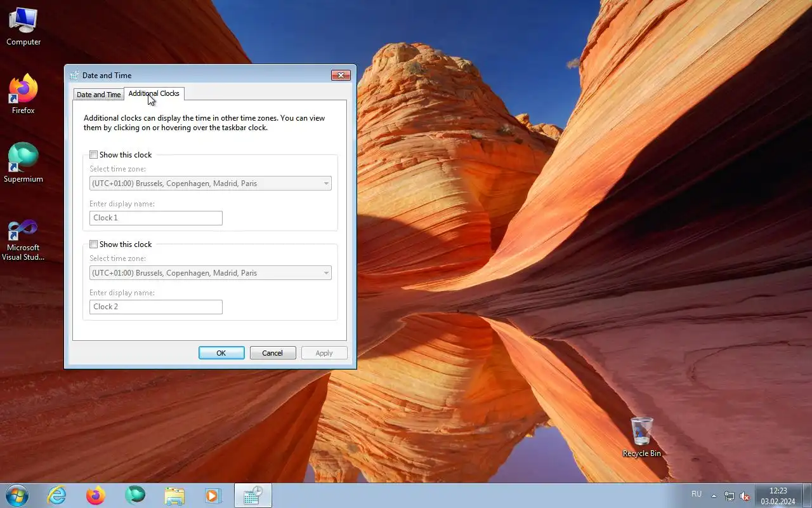Switch input language via RU indicator

click(x=697, y=494)
